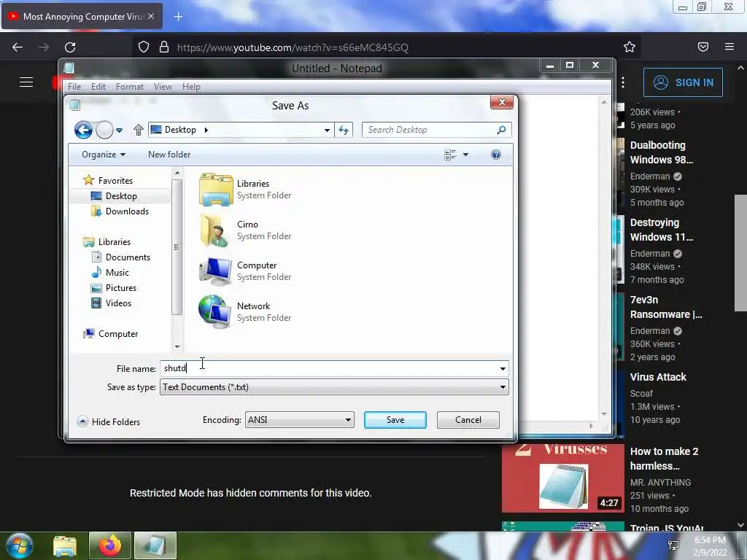Expand the address bar previous locations dropdown
The width and height of the screenshot is (747, 560).
(327, 130)
